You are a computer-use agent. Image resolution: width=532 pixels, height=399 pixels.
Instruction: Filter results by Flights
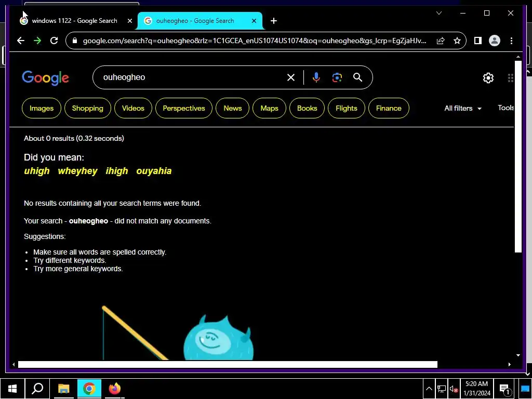point(347,108)
